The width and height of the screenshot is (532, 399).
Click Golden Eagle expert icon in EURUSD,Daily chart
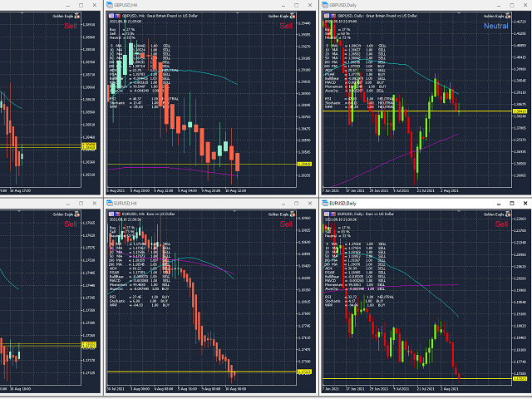coord(508,214)
